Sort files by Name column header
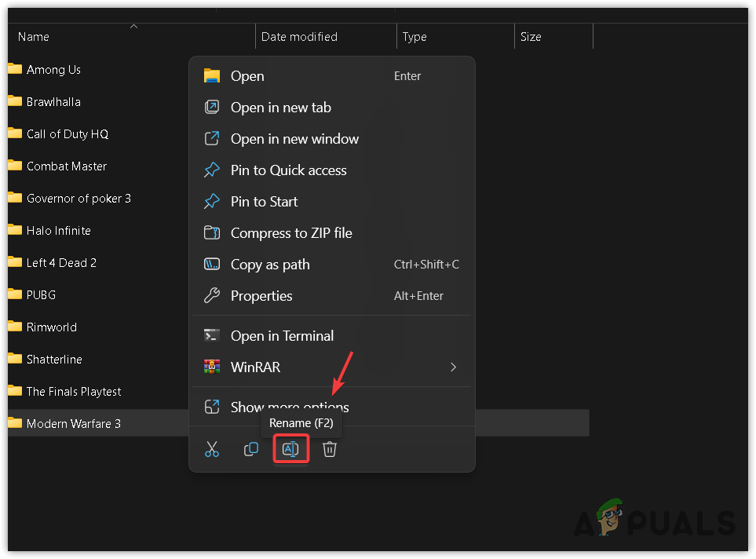Viewport: 756px width, 559px height. 34,37
